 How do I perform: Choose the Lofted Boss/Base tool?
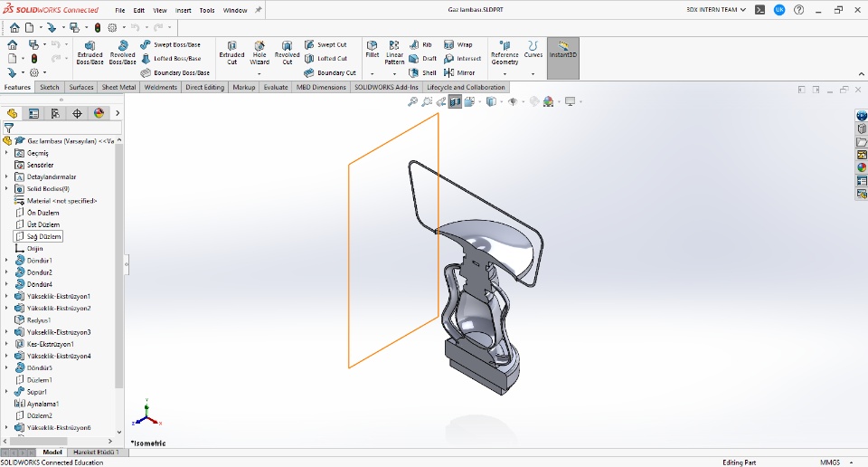pos(171,59)
